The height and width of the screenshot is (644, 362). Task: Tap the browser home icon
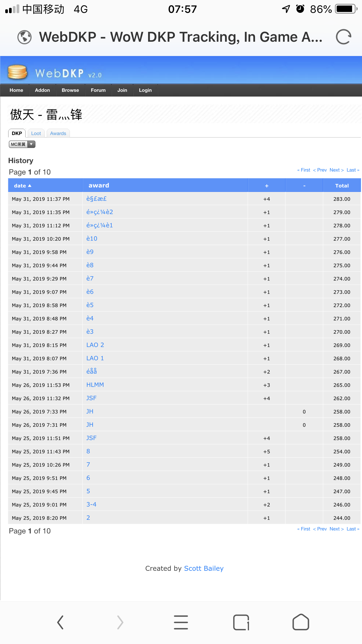[x=301, y=622]
